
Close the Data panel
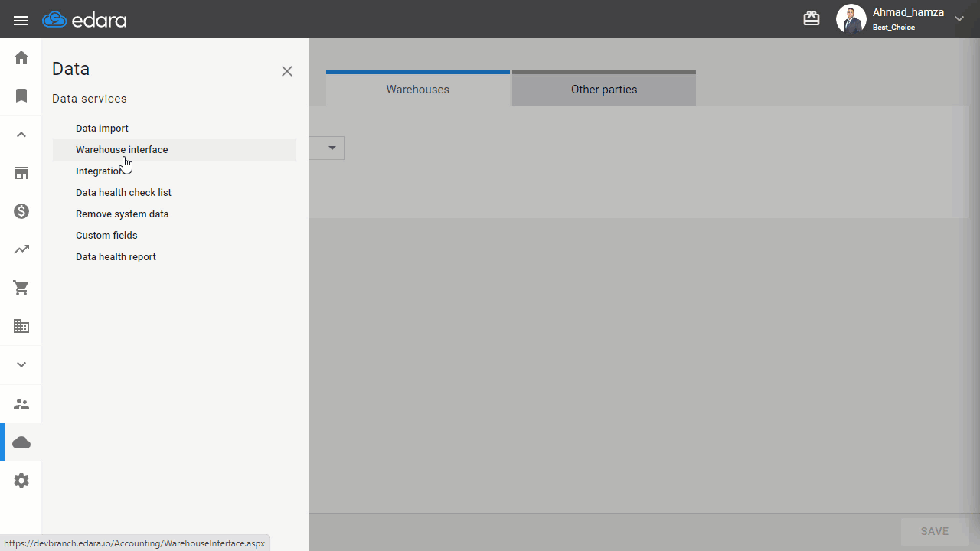tap(287, 71)
